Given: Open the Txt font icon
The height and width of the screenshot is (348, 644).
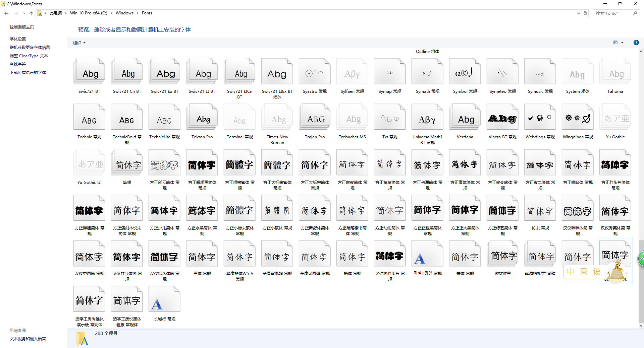Looking at the screenshot, I should pos(390,117).
